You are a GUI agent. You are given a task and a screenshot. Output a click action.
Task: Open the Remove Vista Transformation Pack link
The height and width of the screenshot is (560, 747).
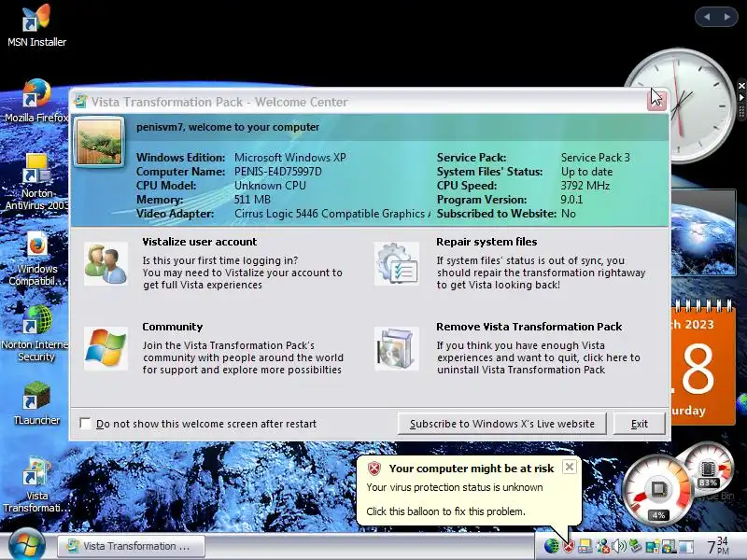coord(529,327)
